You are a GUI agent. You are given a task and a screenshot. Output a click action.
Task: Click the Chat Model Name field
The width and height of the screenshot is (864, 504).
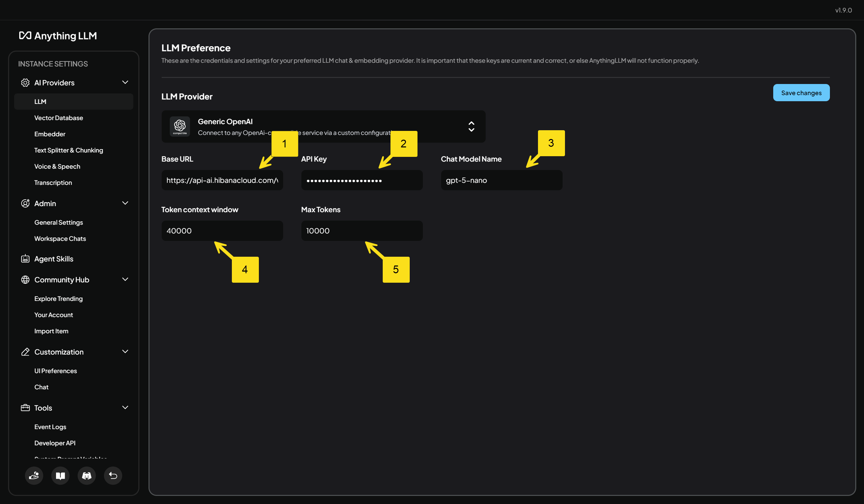pos(502,180)
